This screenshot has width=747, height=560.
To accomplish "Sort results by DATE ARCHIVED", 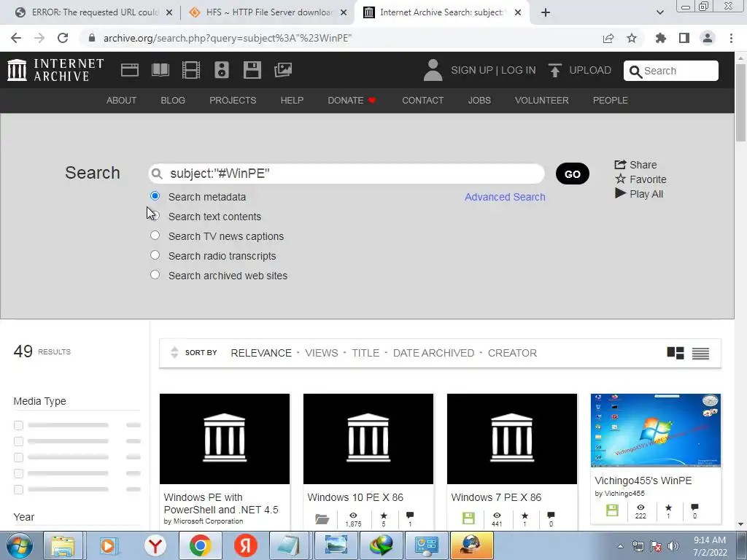I will pos(433,353).
